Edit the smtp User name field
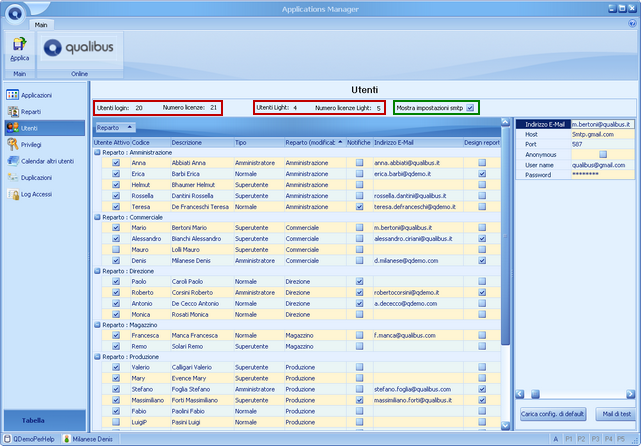Screen dimensions: 641x446 point(603,165)
